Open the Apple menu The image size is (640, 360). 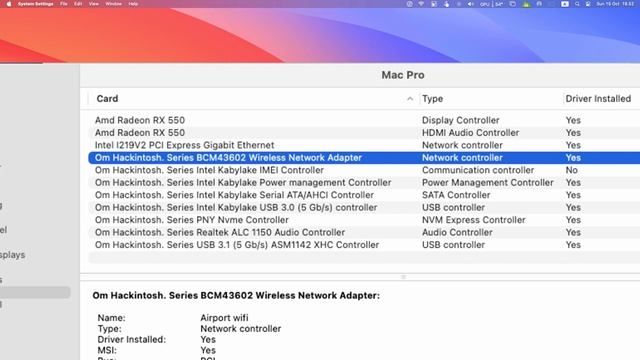pyautogui.click(x=9, y=4)
